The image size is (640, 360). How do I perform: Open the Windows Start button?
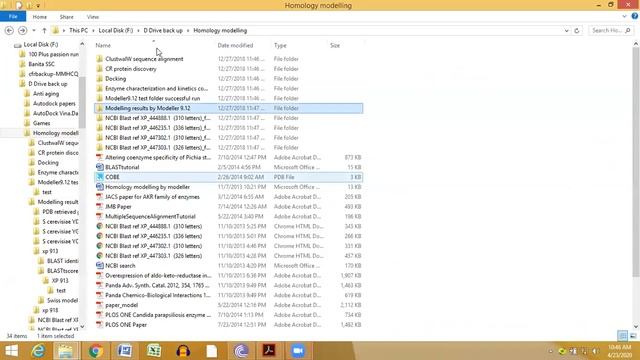pyautogui.click(x=11, y=351)
